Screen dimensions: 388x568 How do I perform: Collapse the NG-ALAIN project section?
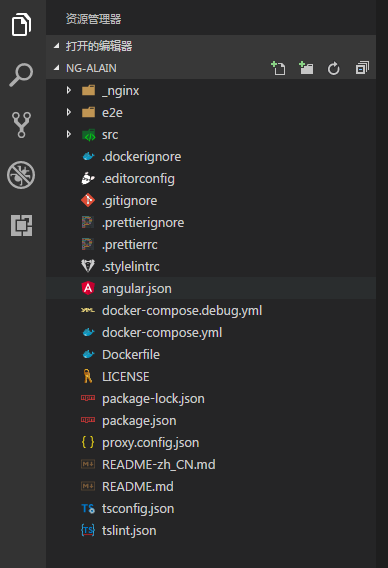(57, 68)
